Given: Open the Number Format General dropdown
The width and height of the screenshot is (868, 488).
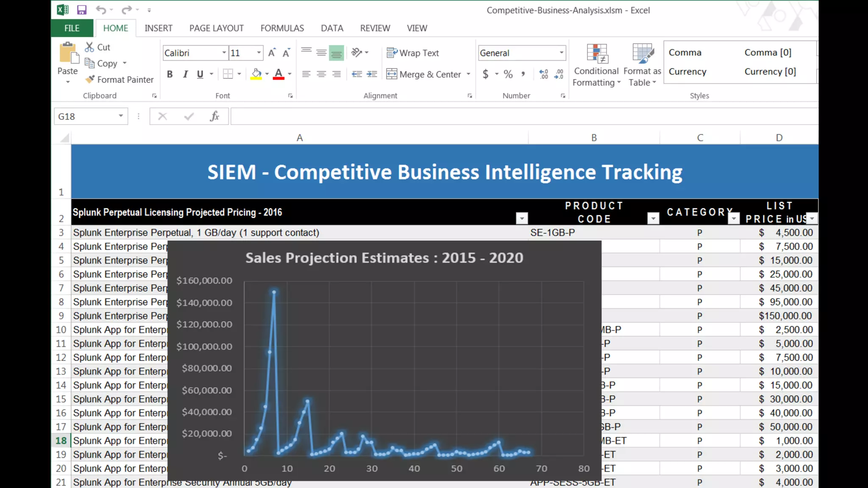Looking at the screenshot, I should tap(561, 53).
